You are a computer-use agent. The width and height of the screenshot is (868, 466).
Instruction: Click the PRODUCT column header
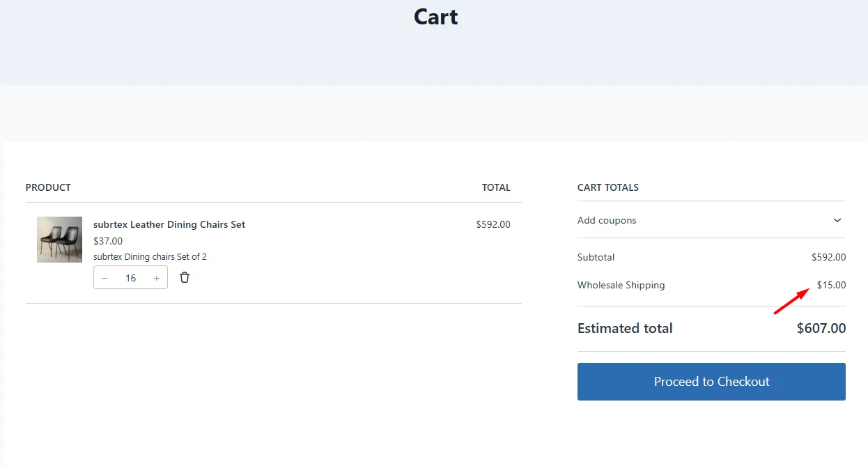click(48, 187)
